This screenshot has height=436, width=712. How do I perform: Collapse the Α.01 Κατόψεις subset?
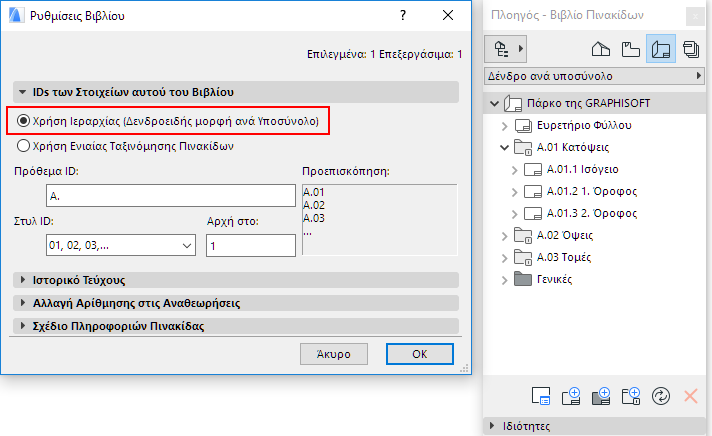click(504, 148)
